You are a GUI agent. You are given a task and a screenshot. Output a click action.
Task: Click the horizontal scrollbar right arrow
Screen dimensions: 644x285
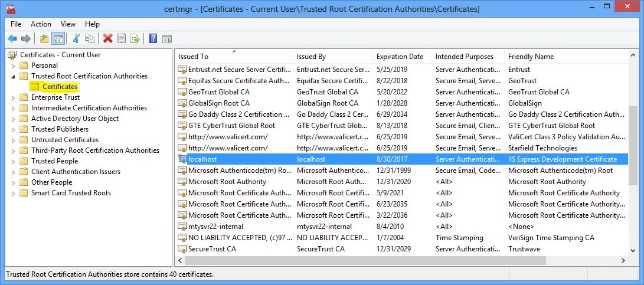623,260
